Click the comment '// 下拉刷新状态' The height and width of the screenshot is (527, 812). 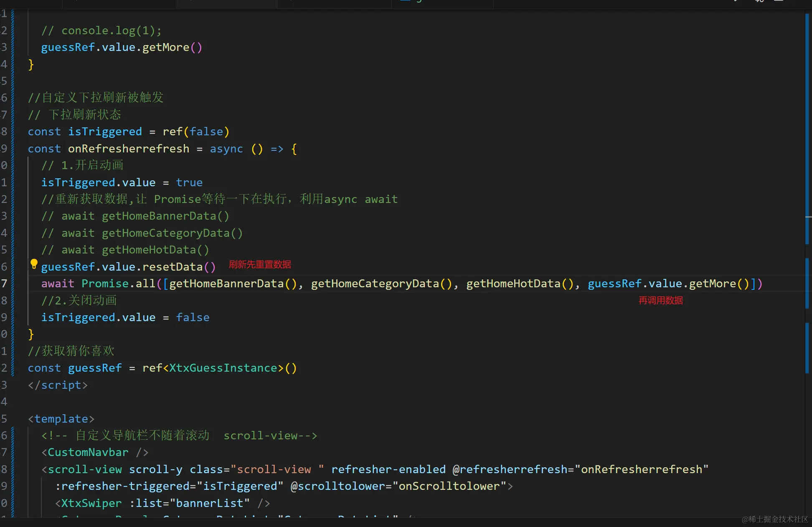pos(74,115)
